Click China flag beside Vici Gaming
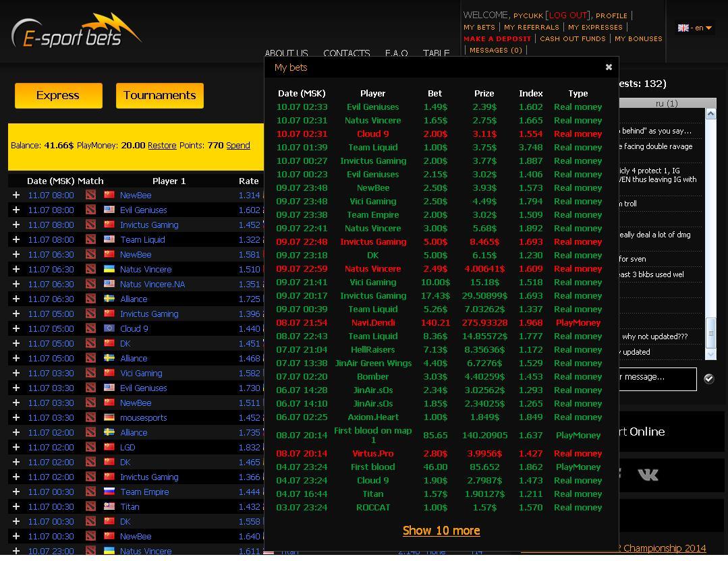The height and width of the screenshot is (561, 728). tap(109, 373)
